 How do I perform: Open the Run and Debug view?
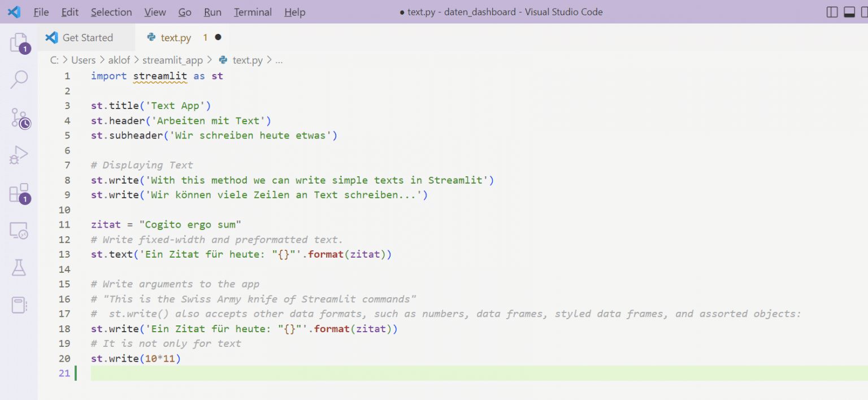pos(19,155)
